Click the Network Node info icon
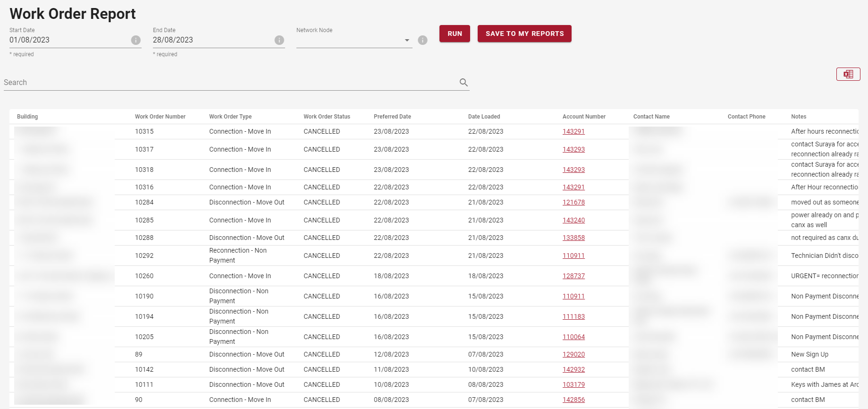 pyautogui.click(x=422, y=40)
